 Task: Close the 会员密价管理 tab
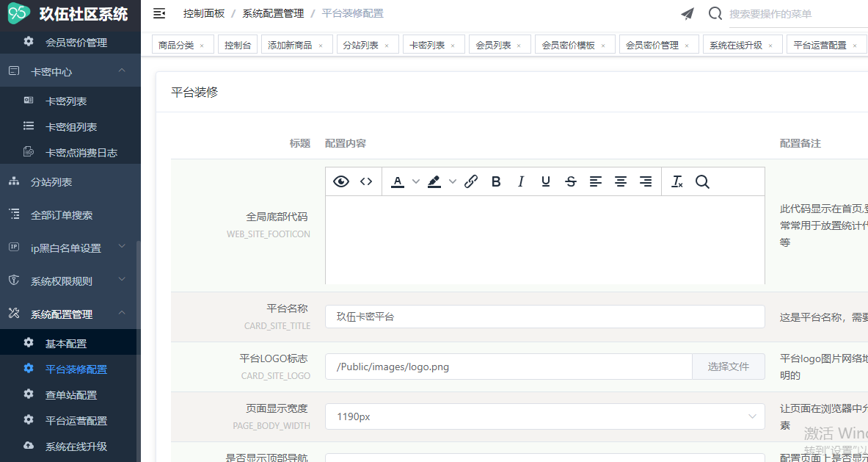click(687, 46)
